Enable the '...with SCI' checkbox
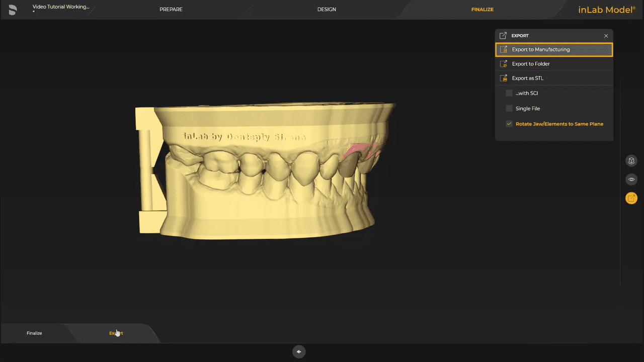644x362 pixels. click(x=509, y=93)
